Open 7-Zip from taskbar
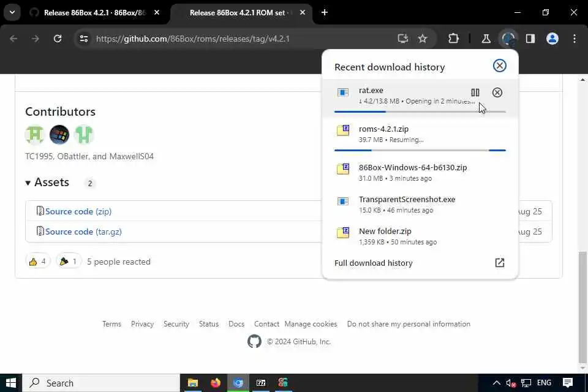The width and height of the screenshot is (588, 392). coord(261,383)
